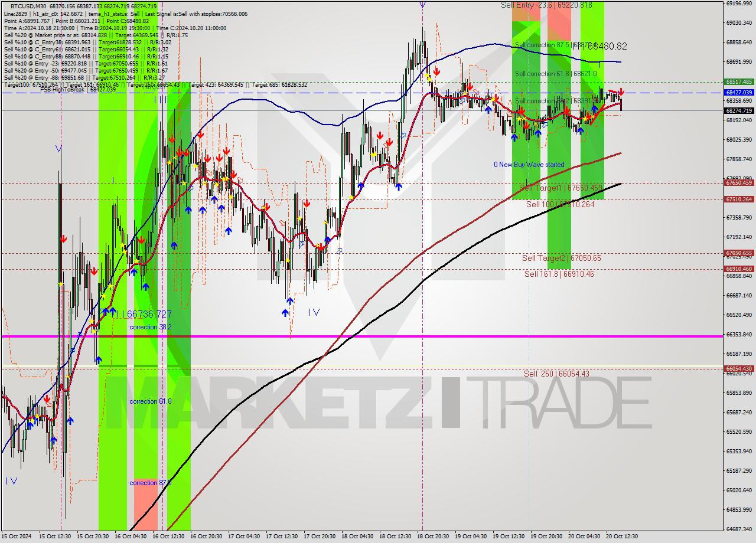Viewport: 756px width, 543px height.
Task: Select the 'Sell Entry -23.6 | 69220.818' label
Action: (x=546, y=5)
